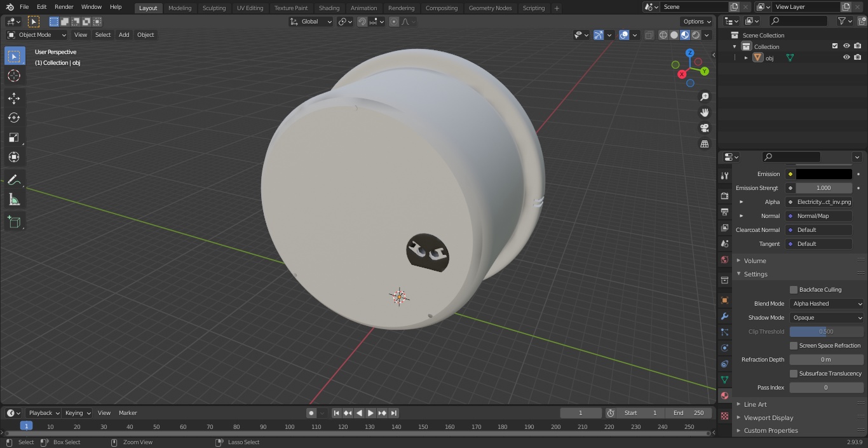Open the Render properties tab
This screenshot has height=448, width=868.
[724, 196]
